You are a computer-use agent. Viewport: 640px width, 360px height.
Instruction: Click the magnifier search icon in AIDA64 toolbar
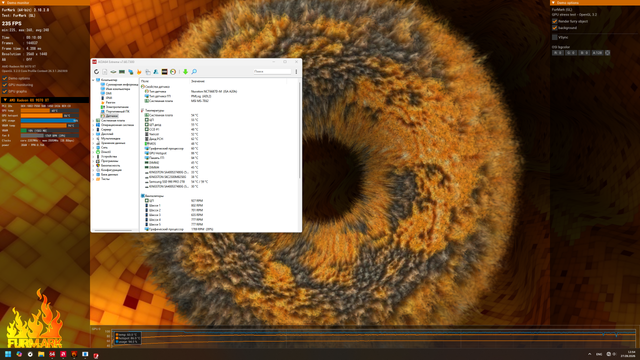tap(194, 72)
